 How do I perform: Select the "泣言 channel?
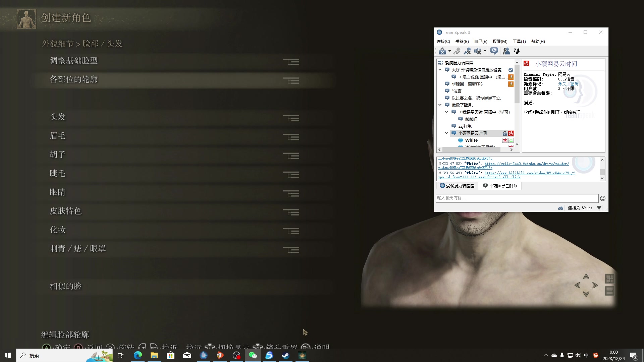pos(457,91)
